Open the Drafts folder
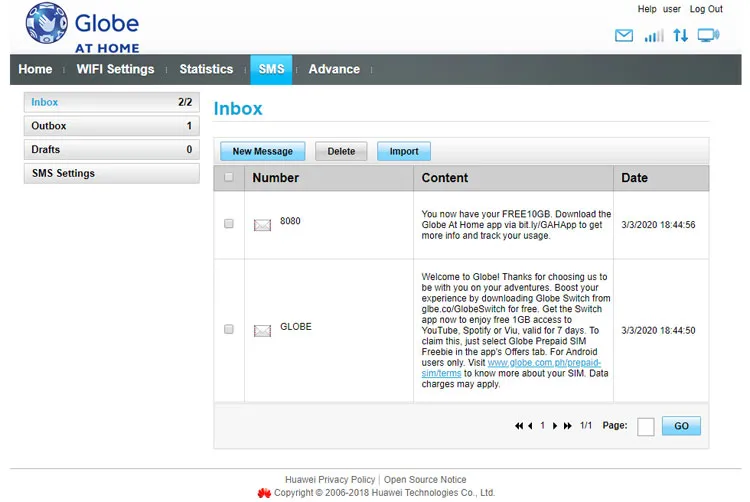750x502 pixels. tap(111, 150)
